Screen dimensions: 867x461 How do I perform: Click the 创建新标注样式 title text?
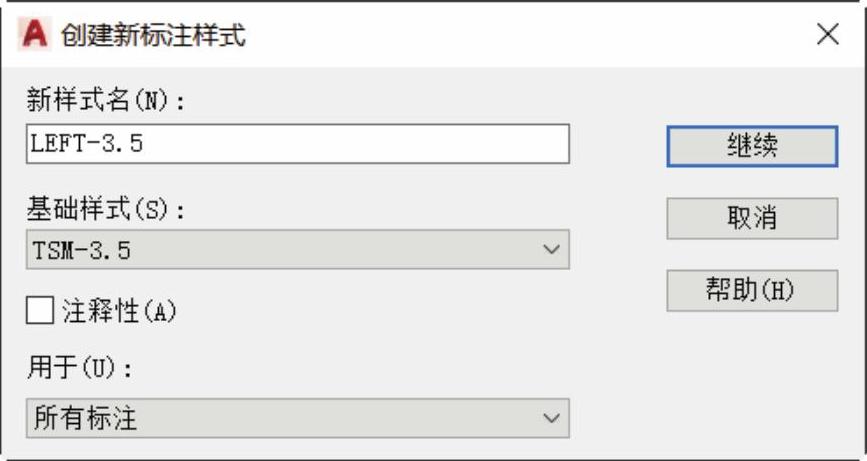click(152, 36)
